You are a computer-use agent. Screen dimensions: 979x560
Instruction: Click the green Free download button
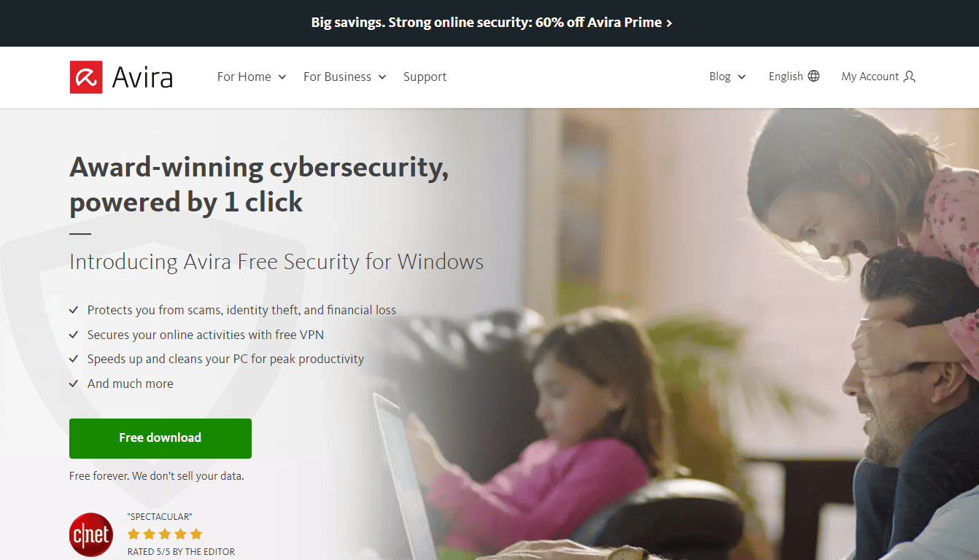click(160, 438)
